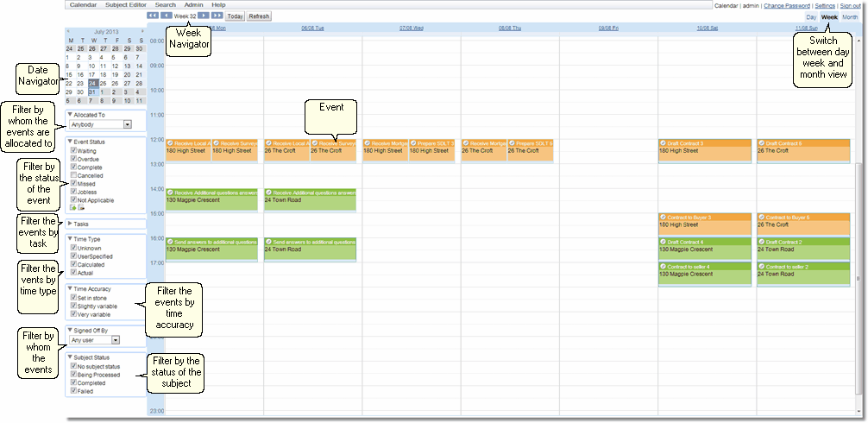
Task: Expand the Tasks filter section
Action: [x=70, y=224]
